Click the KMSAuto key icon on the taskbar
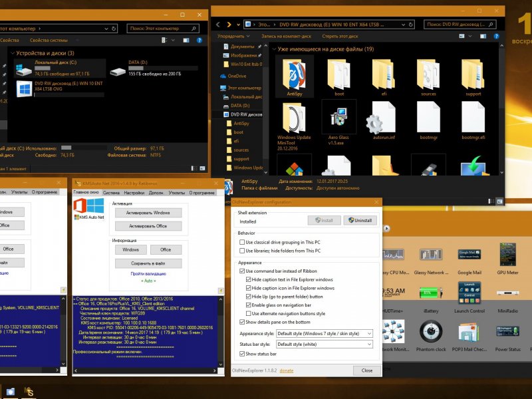Image resolution: width=532 pixels, height=399 pixels. (x=29, y=392)
